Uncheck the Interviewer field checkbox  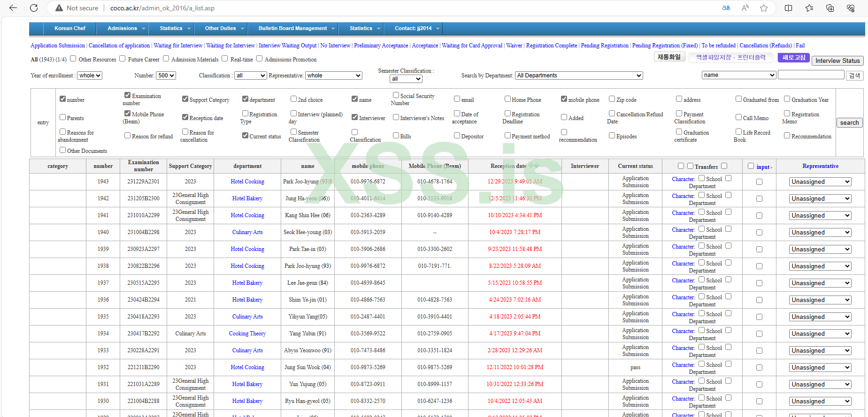pyautogui.click(x=354, y=117)
